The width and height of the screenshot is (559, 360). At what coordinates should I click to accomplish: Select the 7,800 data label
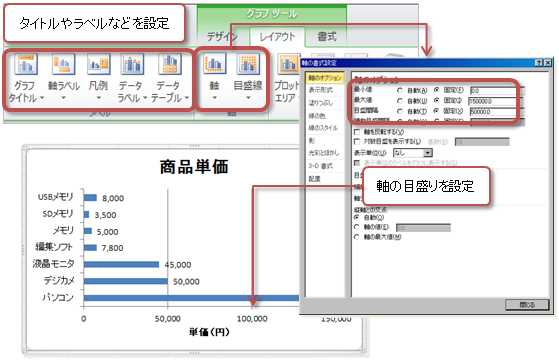tap(112, 248)
